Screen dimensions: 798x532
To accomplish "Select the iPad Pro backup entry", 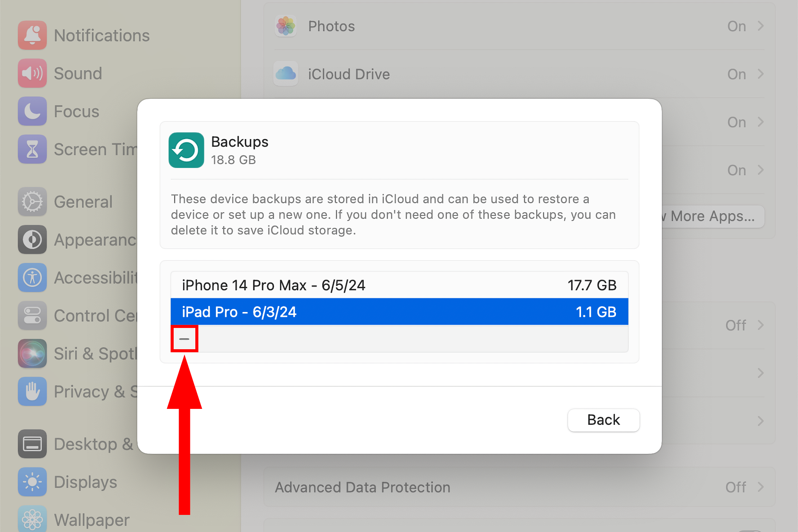I will pos(399,312).
